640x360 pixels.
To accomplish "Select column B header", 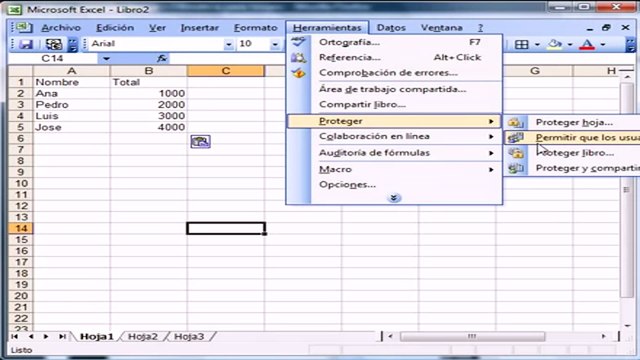I will [x=149, y=71].
